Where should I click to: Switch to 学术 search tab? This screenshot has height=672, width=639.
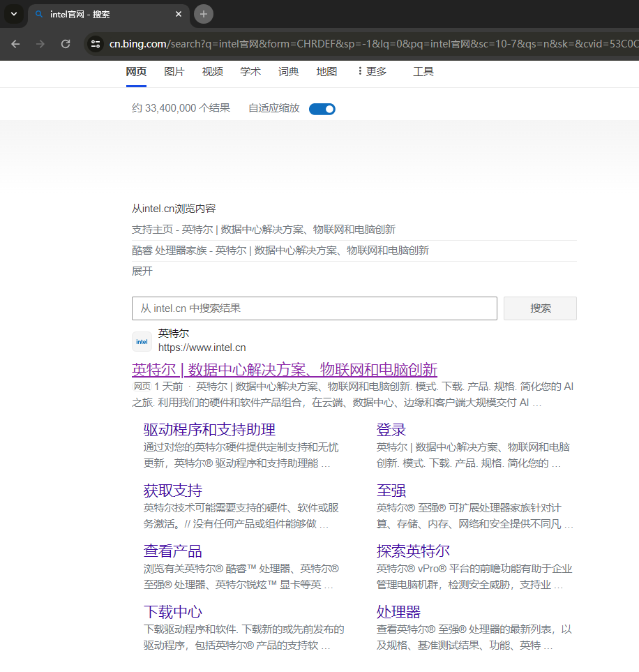tap(250, 72)
